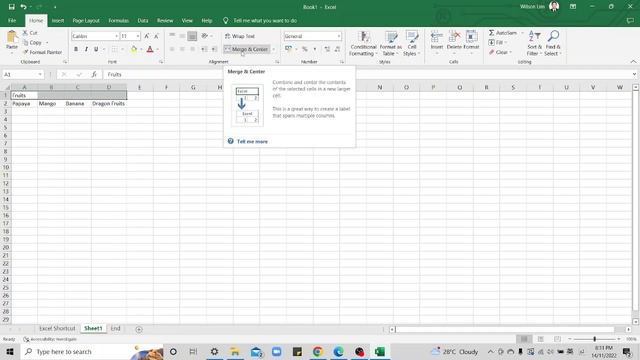640x360 pixels.
Task: Toggle italic formatting
Action: (x=86, y=49)
